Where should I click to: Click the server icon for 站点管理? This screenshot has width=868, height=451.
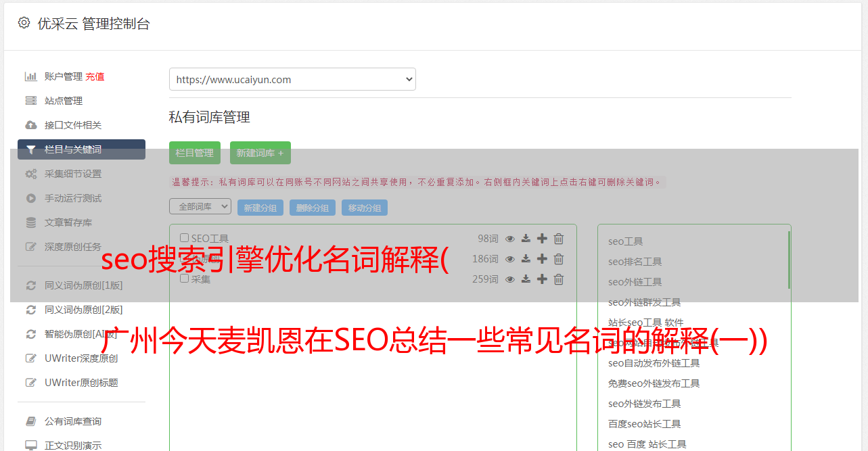(x=30, y=101)
